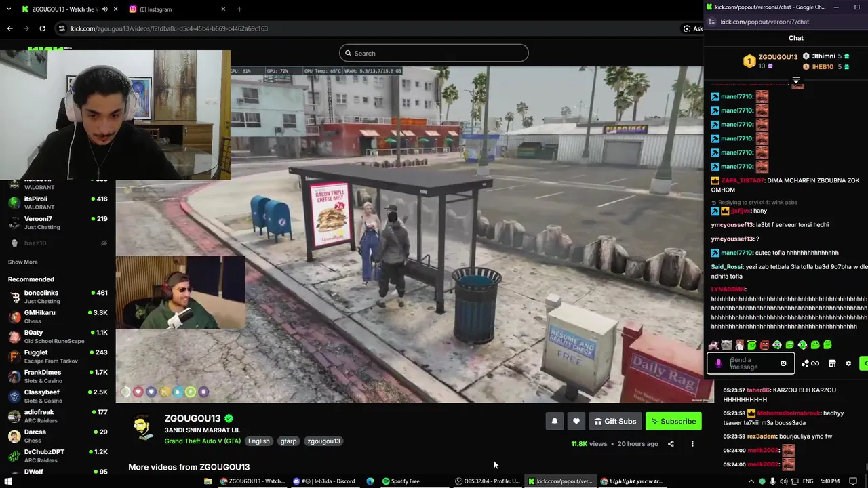Open chat settings gear
The width and height of the screenshot is (868, 488).
[x=848, y=364]
